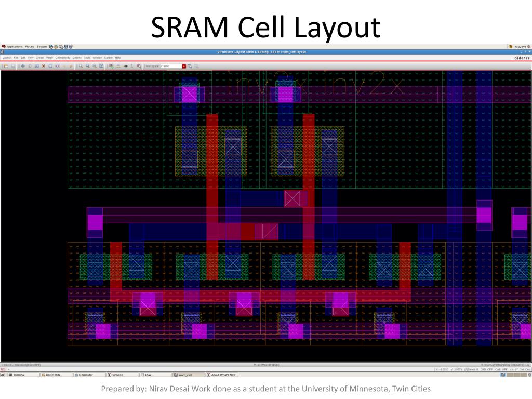The width and height of the screenshot is (532, 399).
Task: Open the Calibre menu
Action: coord(108,58)
